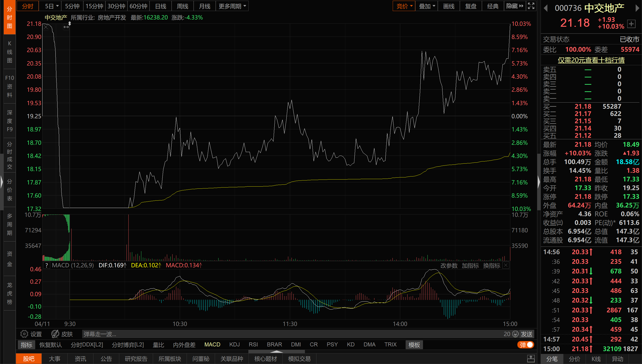
Task: Go to previous stock arrow
Action: (x=546, y=8)
